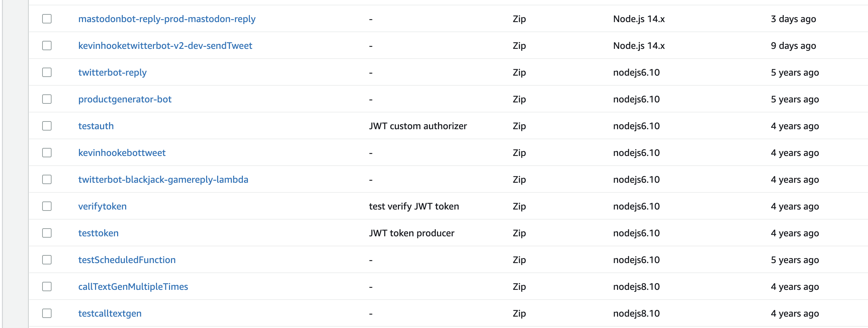
Task: View the testauth JWT custom authorizer function
Action: click(96, 126)
